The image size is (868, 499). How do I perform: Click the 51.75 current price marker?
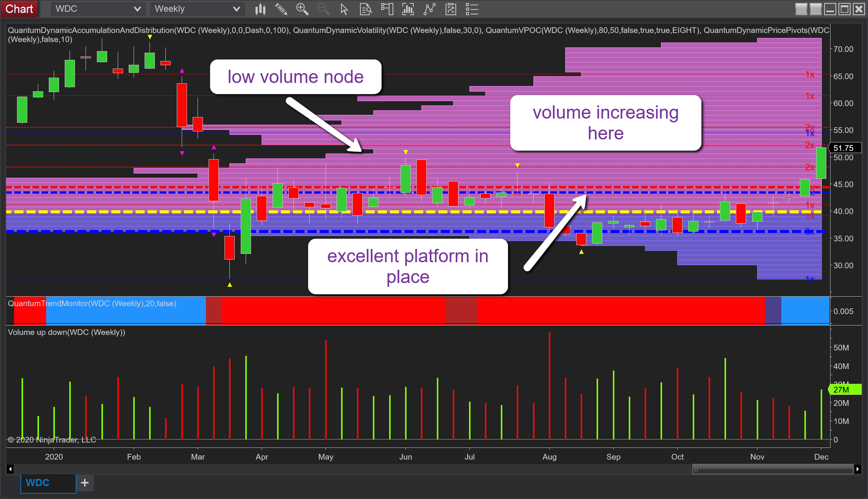point(845,148)
